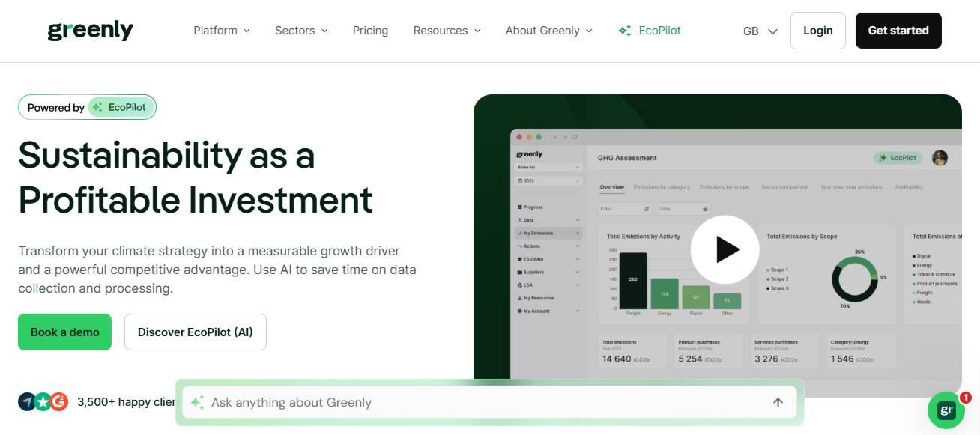Click the EcoPilot sparkle icon in navbar

(x=624, y=31)
